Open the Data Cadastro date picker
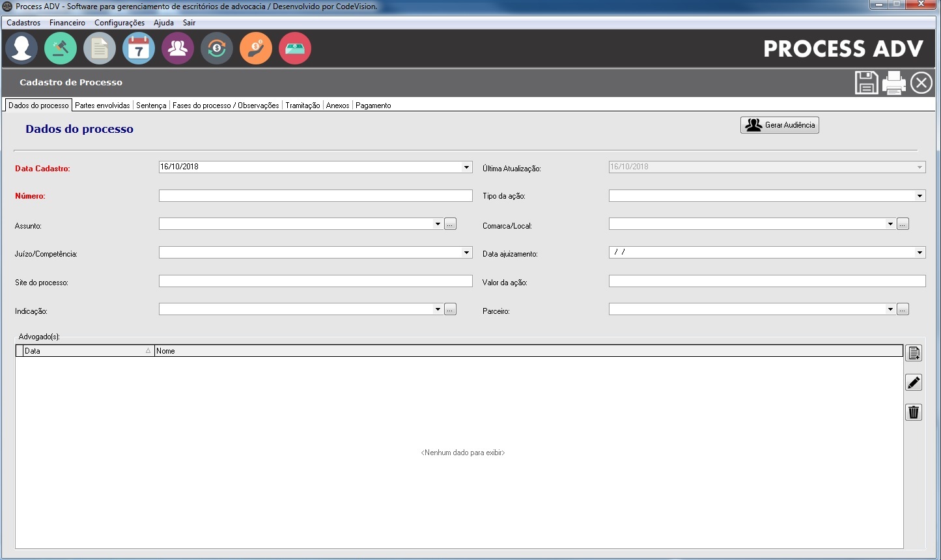Viewport: 941px width, 560px height. click(x=466, y=167)
